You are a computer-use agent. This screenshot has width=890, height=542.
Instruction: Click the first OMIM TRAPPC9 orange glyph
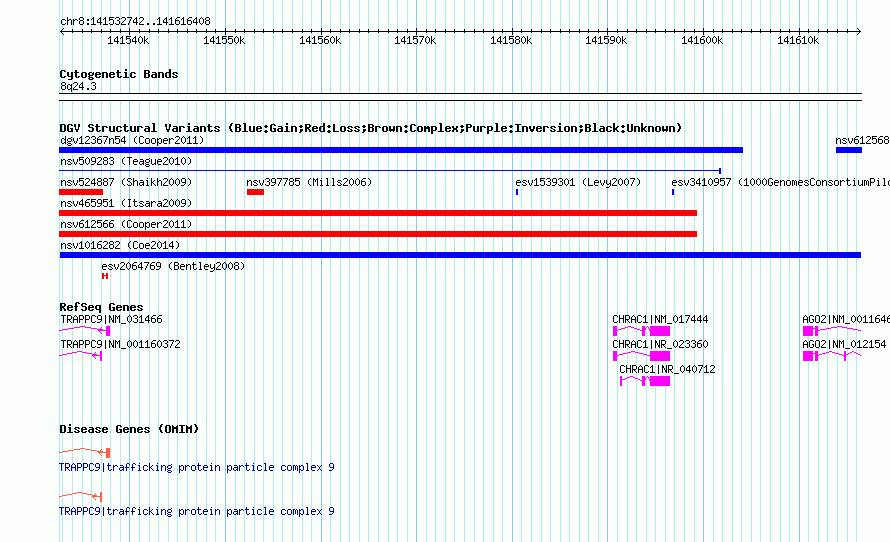click(x=85, y=452)
